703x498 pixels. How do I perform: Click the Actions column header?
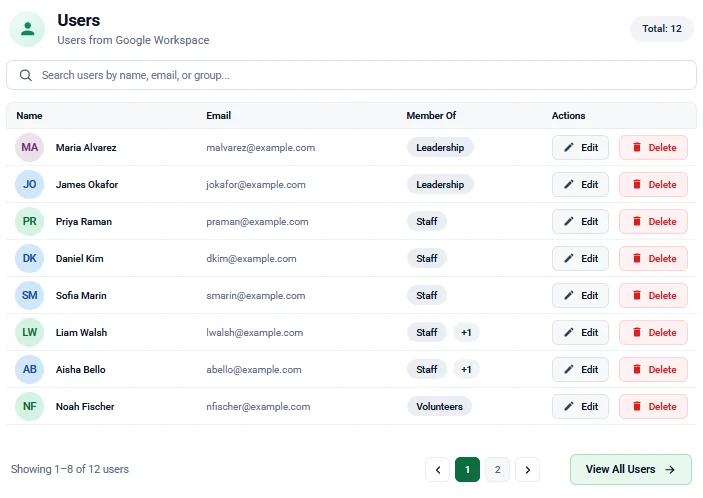click(x=568, y=116)
